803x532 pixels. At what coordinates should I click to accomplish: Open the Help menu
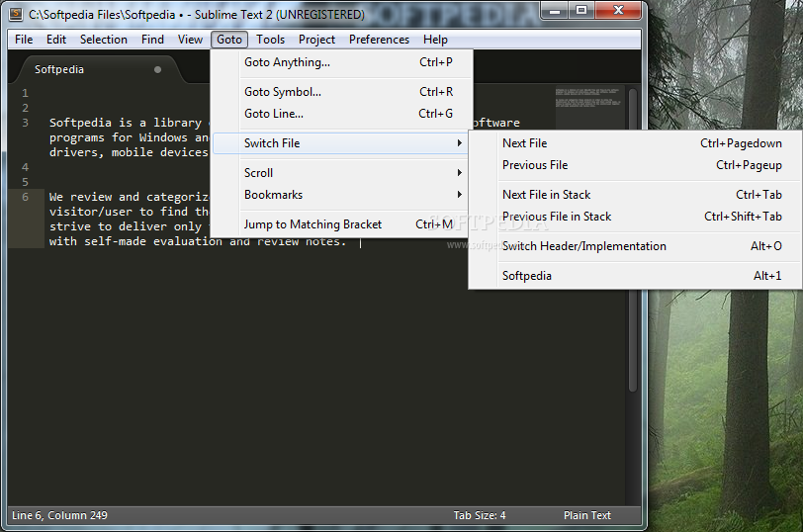pyautogui.click(x=435, y=40)
